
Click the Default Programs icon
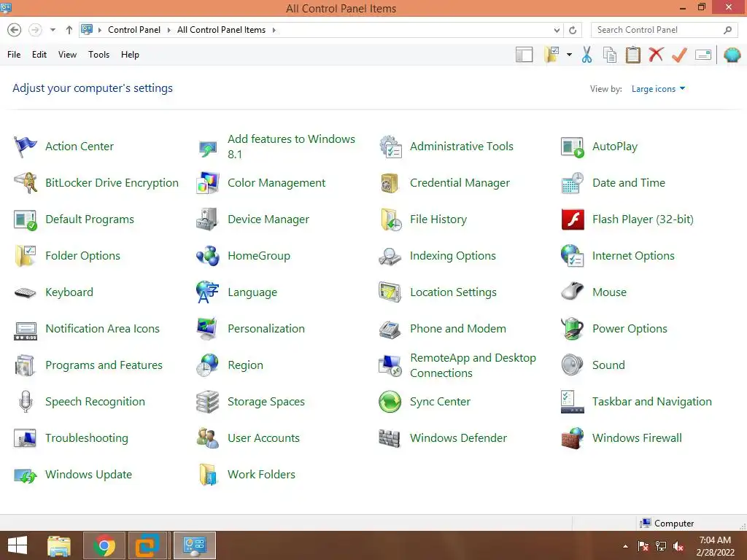click(x=26, y=219)
